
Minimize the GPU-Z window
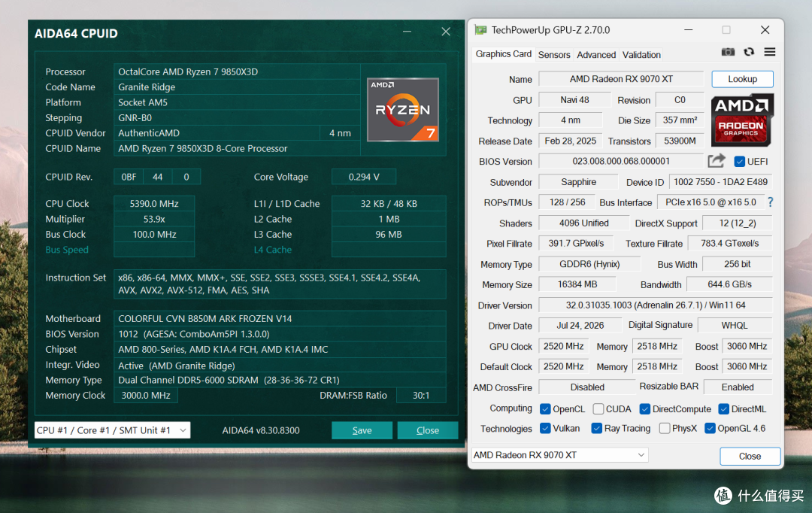[x=688, y=30]
